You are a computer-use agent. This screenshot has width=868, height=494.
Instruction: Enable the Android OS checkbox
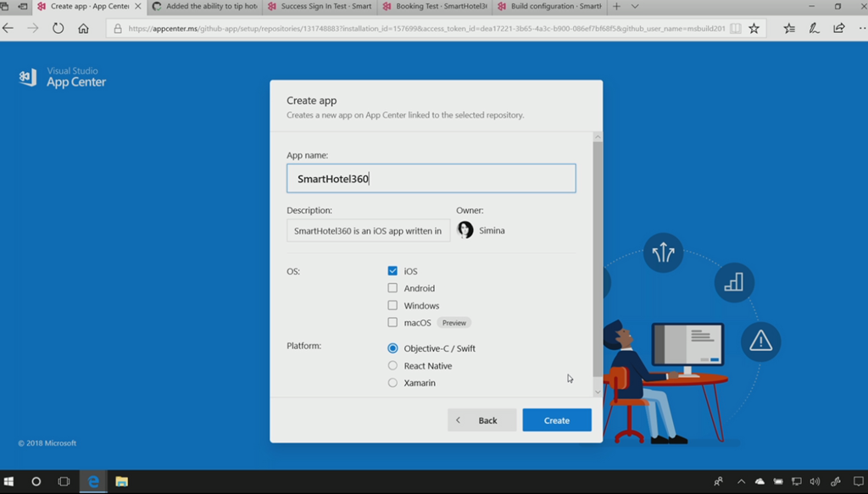pos(392,288)
